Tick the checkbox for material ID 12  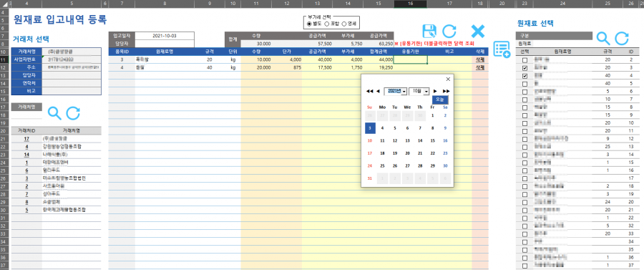click(525, 139)
